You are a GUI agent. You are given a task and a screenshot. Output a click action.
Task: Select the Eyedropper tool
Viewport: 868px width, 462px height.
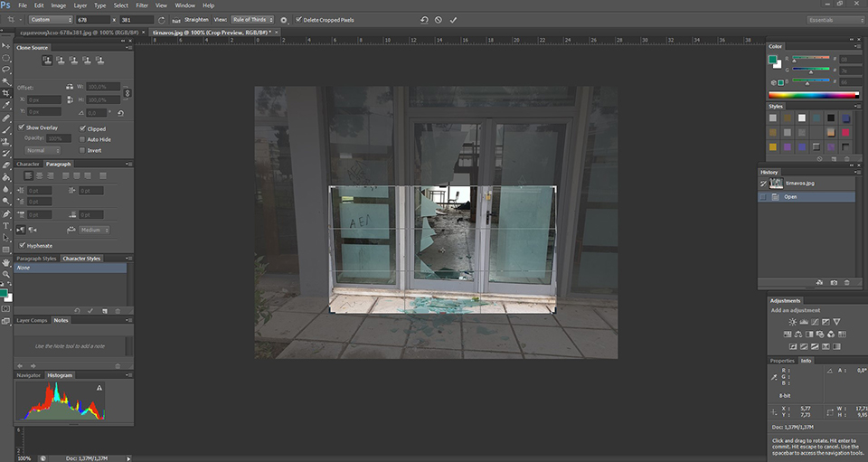pyautogui.click(x=6, y=105)
